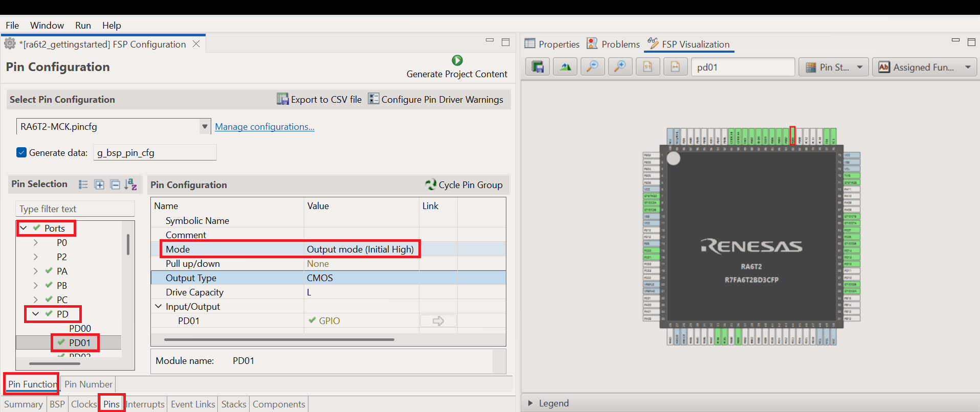Zoom out in FSP Visualization toolbar
The image size is (980, 412).
(x=592, y=67)
